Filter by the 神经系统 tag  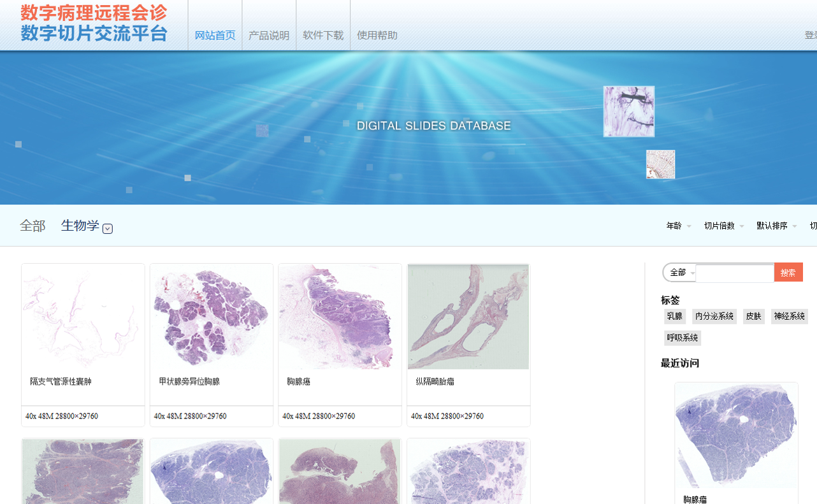click(x=789, y=316)
